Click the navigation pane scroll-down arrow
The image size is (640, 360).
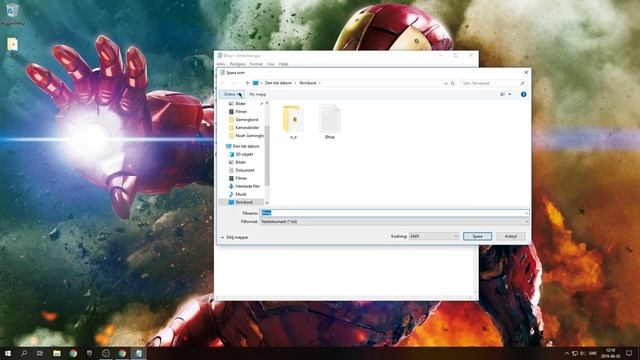point(267,203)
